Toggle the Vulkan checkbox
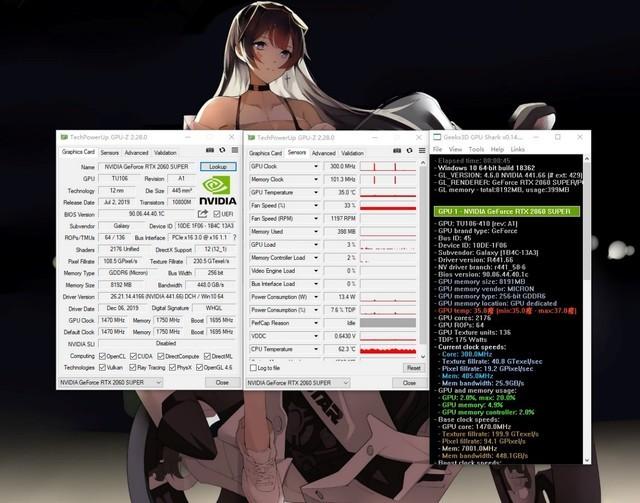640x503 pixels. click(x=102, y=367)
